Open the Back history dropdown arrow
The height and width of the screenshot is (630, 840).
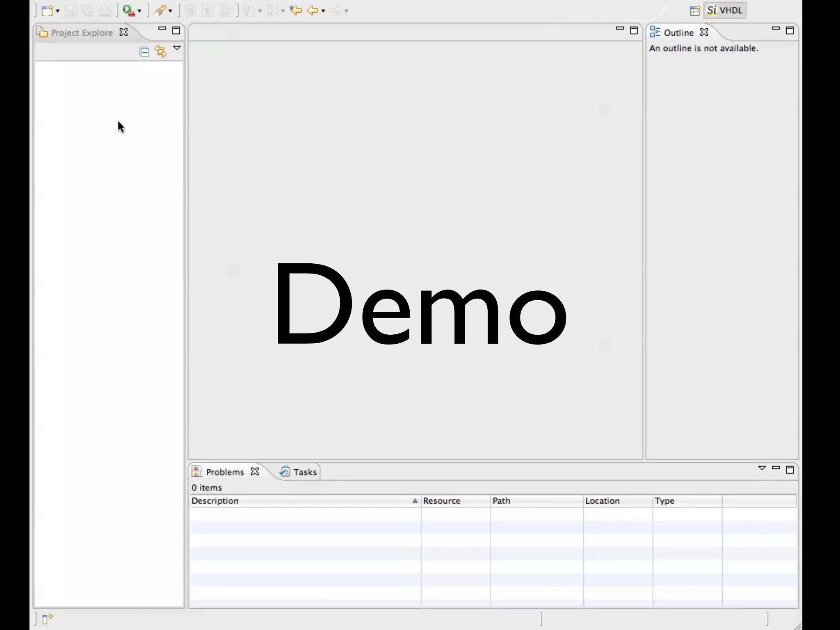tap(323, 11)
